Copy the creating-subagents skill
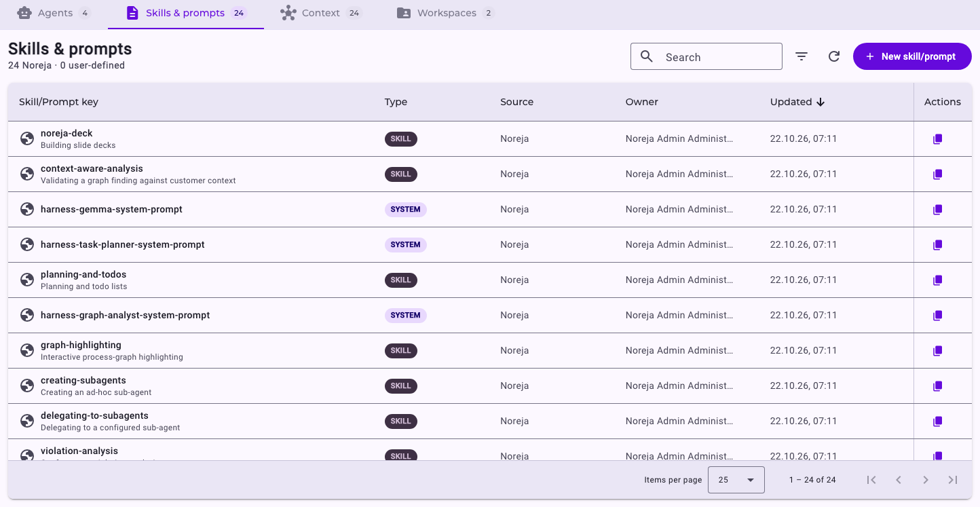The image size is (980, 507). (937, 386)
